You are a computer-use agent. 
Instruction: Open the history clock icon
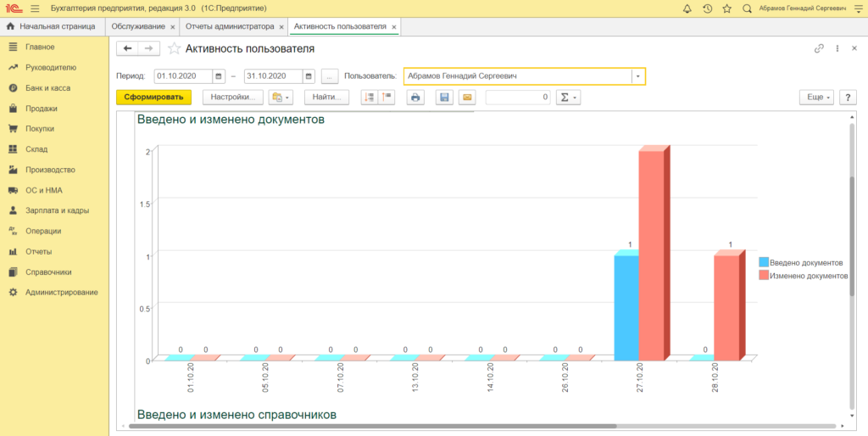point(707,8)
